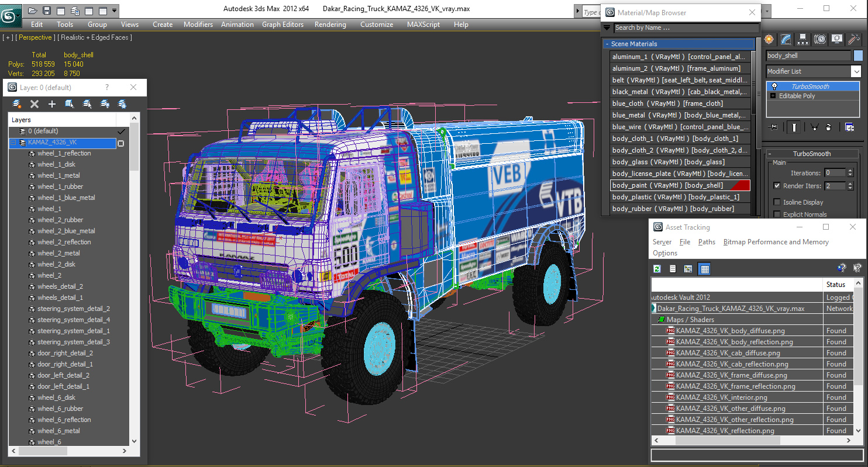Open the Edit menu
The image size is (868, 467).
37,25
